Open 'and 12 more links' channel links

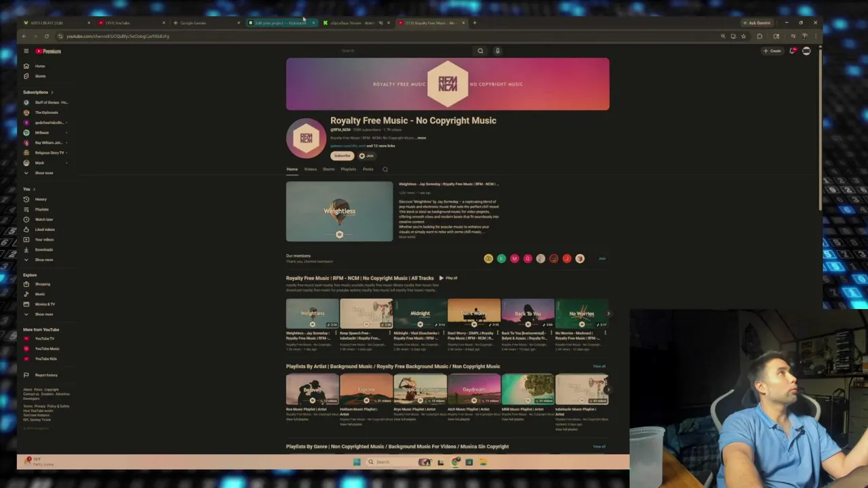(380, 146)
